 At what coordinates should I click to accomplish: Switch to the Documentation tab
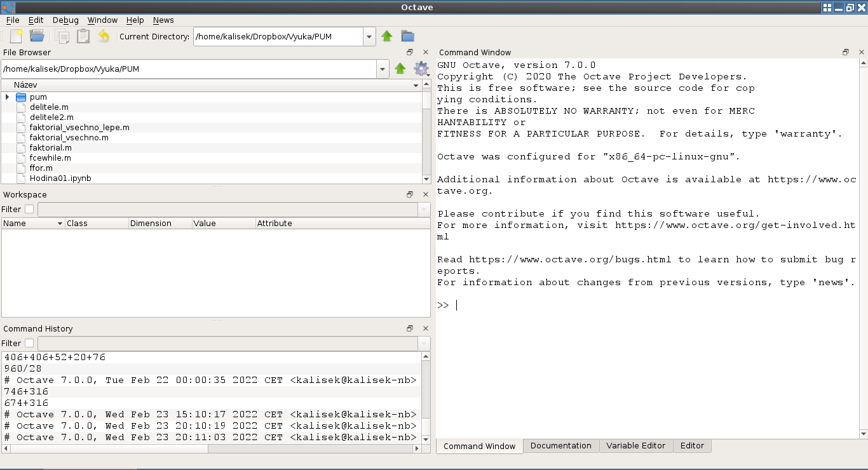point(560,446)
